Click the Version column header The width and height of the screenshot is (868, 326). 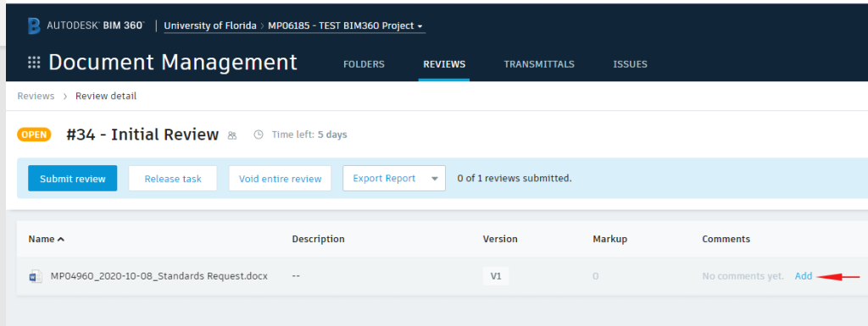tap(500, 240)
